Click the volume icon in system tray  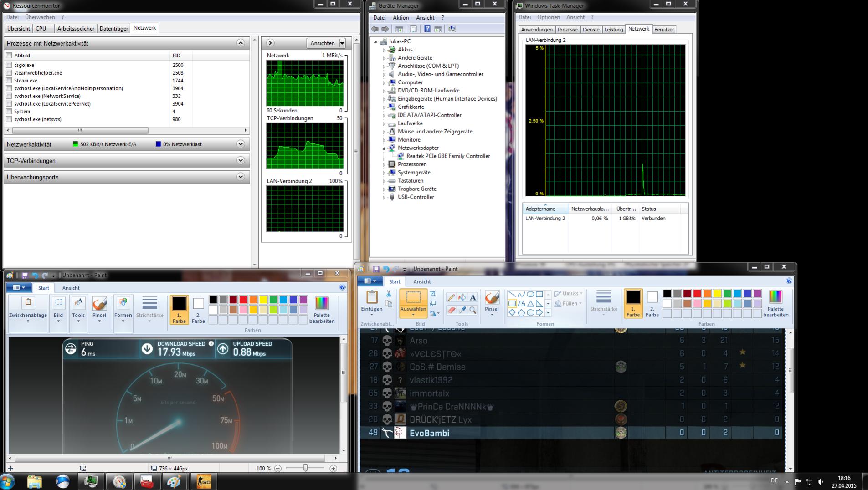[x=820, y=481]
